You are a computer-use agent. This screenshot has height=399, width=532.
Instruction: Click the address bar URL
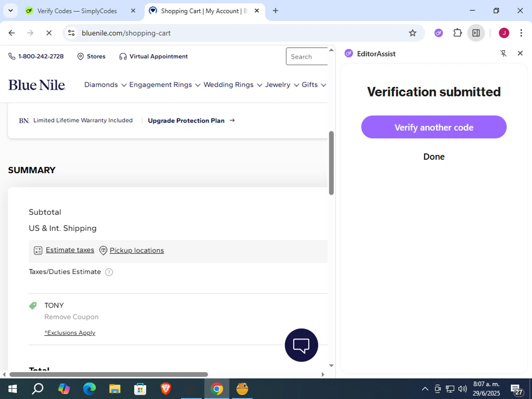click(x=126, y=33)
